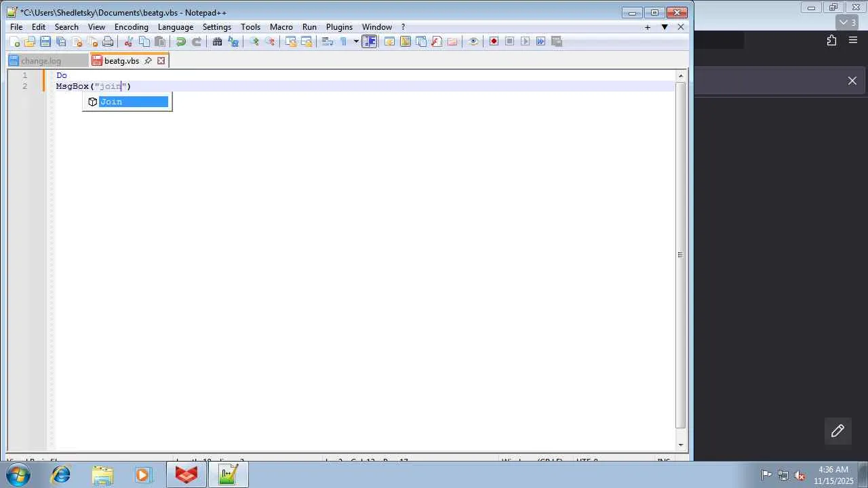The image size is (868, 488).
Task: Toggle show all characters pilcrow icon
Action: [x=343, y=41]
